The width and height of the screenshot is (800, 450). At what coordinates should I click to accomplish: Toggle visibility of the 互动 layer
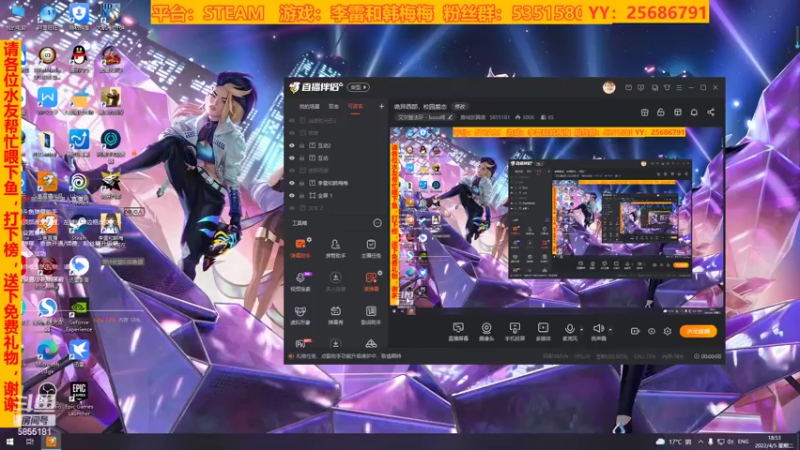292,158
